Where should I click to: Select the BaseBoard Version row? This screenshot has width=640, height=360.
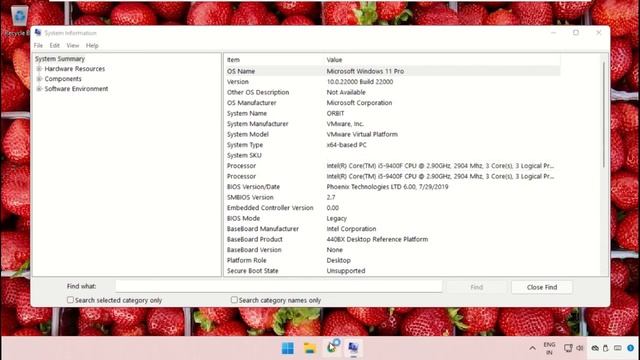coord(392,250)
